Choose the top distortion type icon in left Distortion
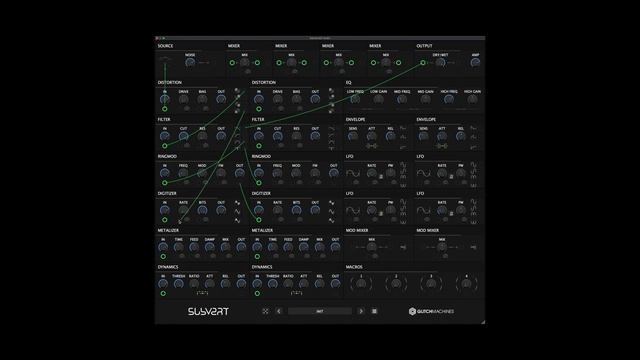The image size is (640, 360). click(x=237, y=90)
